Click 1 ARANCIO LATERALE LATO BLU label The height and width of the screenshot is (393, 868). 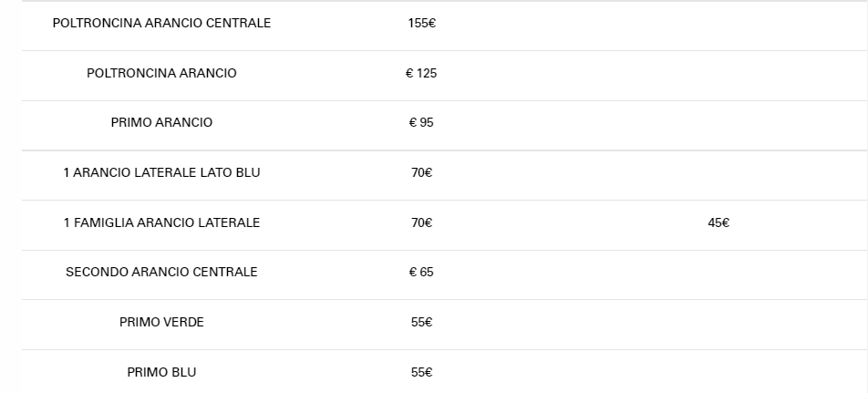tap(161, 172)
